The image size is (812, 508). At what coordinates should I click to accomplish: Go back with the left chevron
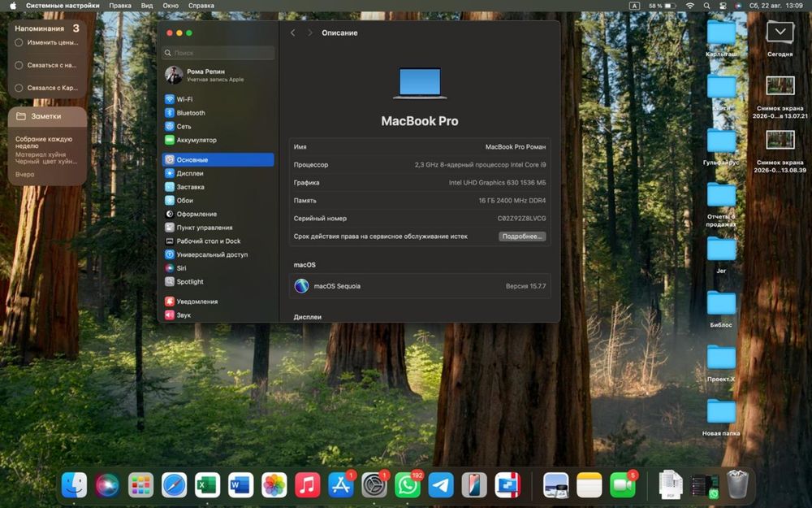tap(292, 33)
